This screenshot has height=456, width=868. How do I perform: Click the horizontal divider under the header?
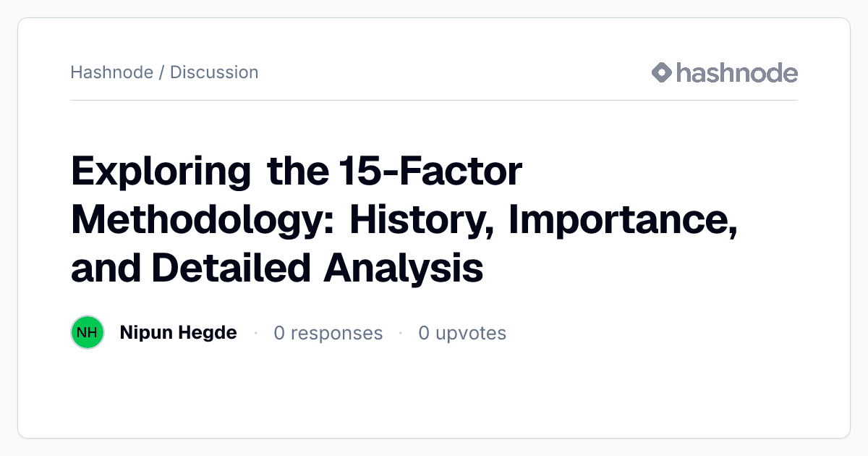click(x=434, y=100)
